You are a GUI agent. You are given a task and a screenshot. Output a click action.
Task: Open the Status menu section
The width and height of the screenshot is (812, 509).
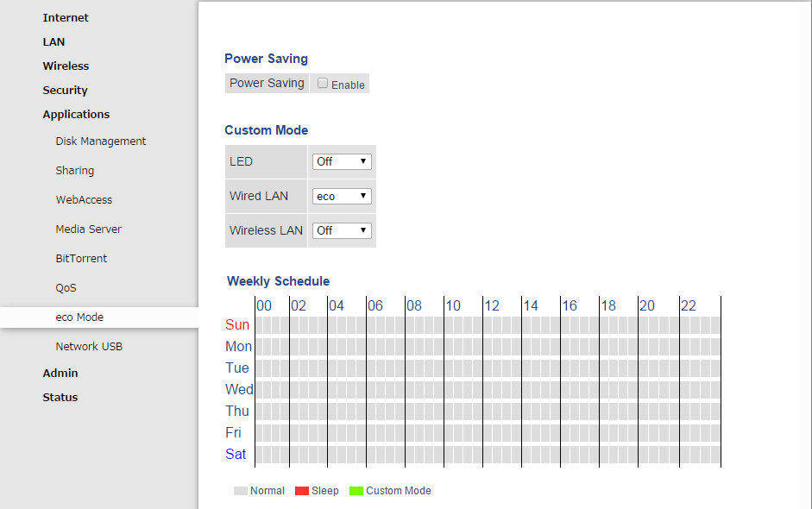[x=60, y=397]
